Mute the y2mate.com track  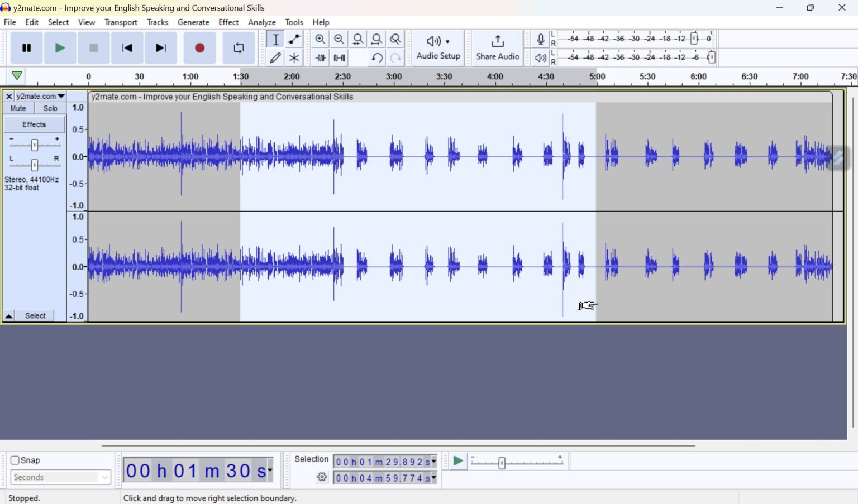[x=18, y=108]
